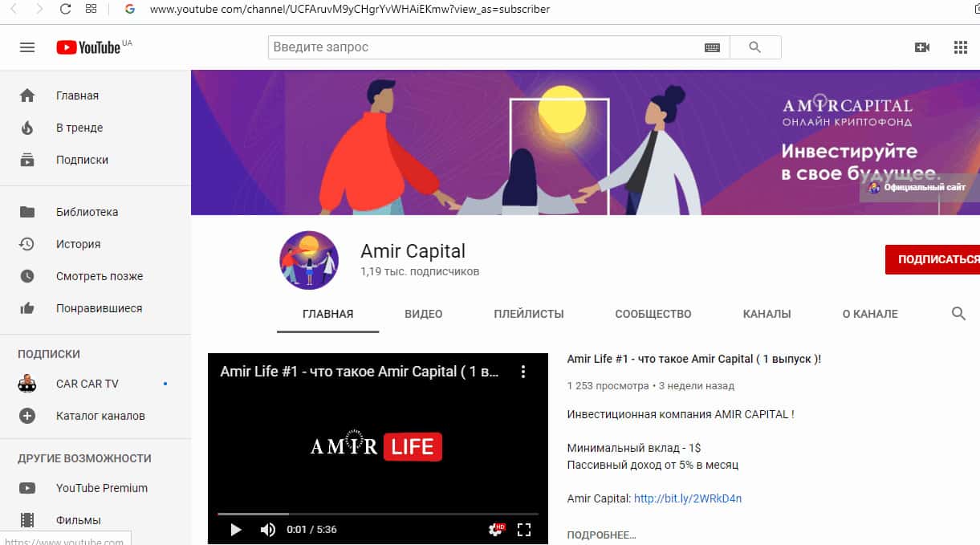This screenshot has width=980, height=545.
Task: Select the ГЛАВНАЯ channel tab
Action: pos(328,314)
